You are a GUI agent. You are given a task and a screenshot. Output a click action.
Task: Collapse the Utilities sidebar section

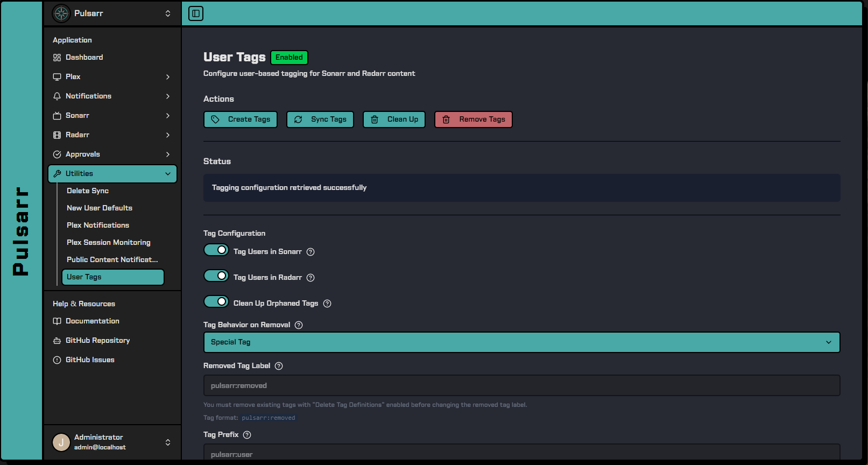coord(112,174)
